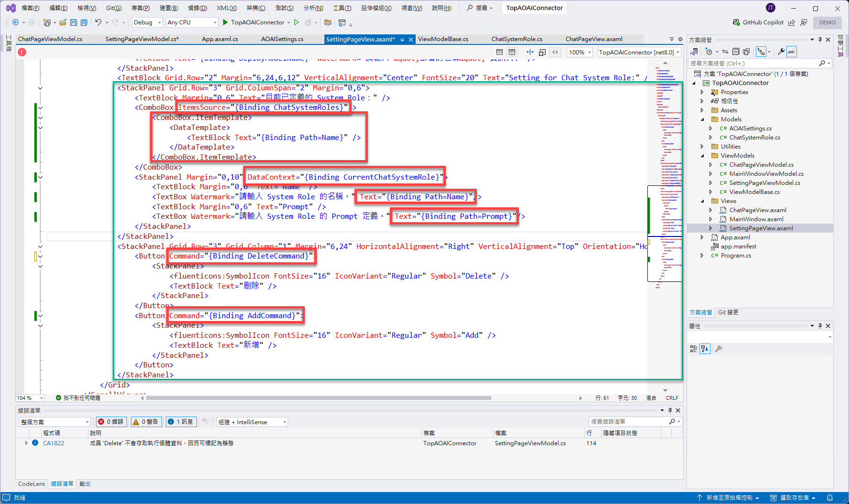Click the send feedback icon near Copilot
Image resolution: width=849 pixels, height=504 pixels.
(804, 22)
